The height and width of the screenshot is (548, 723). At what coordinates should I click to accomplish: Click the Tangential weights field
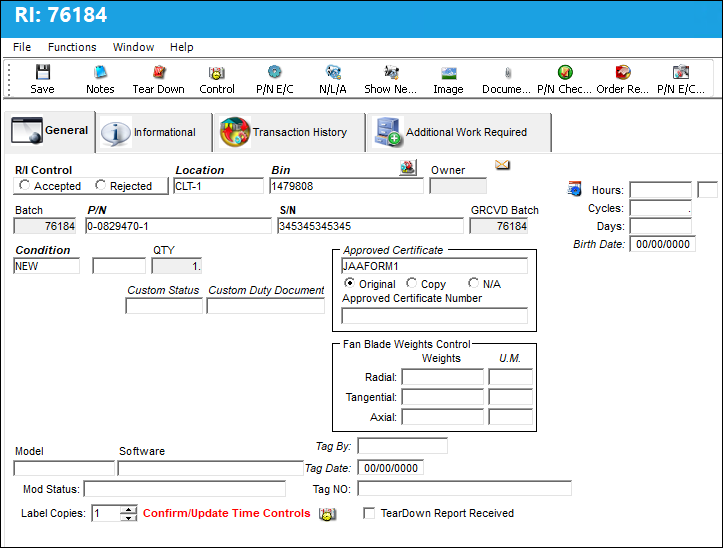442,397
